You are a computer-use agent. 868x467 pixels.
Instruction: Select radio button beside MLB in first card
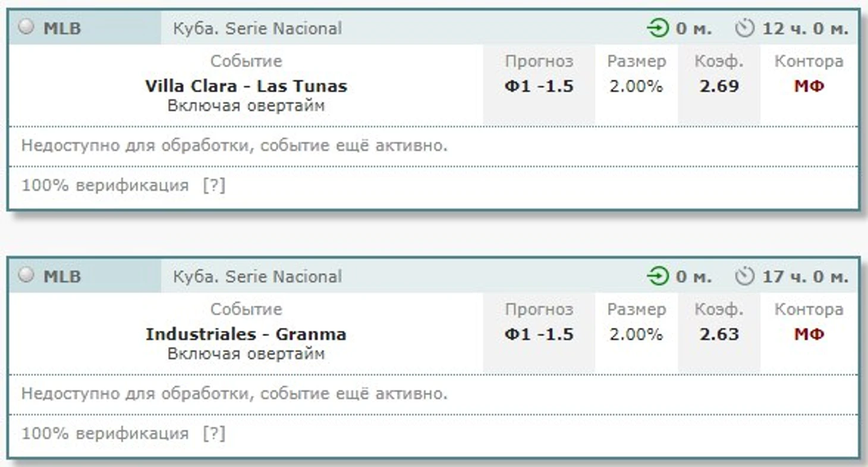[x=26, y=27]
